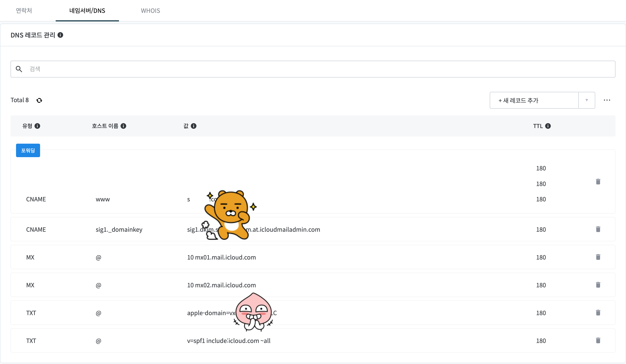
Task: Click the info icon next to 값 header
Action: pyautogui.click(x=193, y=126)
